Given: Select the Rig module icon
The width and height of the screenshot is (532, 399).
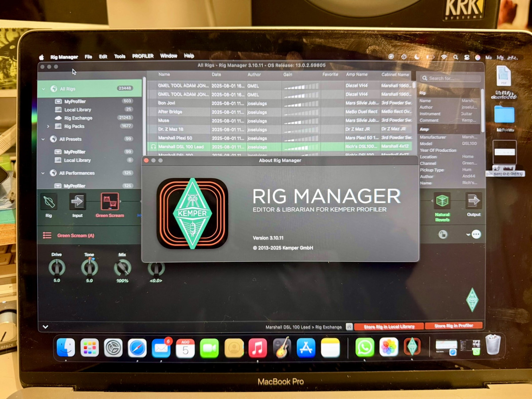Looking at the screenshot, I should (x=49, y=201).
